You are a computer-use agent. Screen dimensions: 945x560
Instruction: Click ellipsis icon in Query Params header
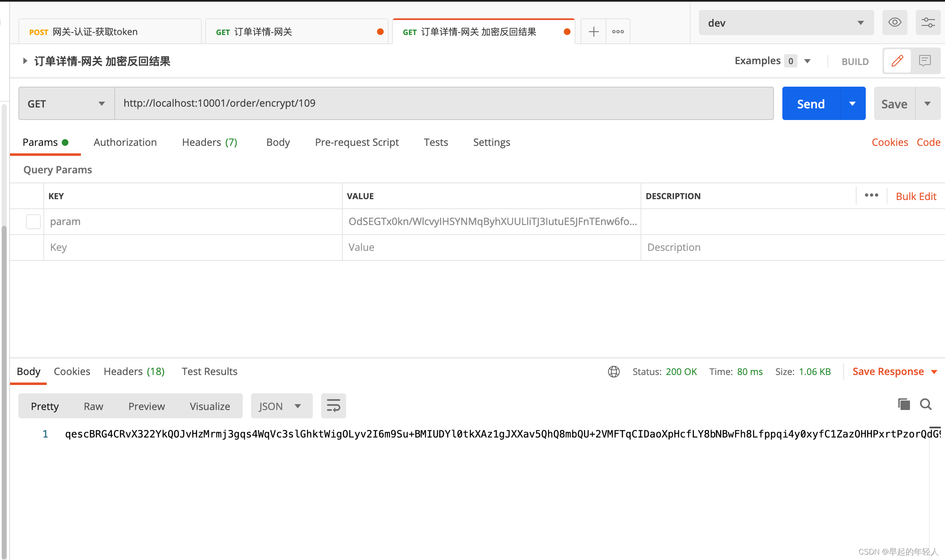coord(871,195)
